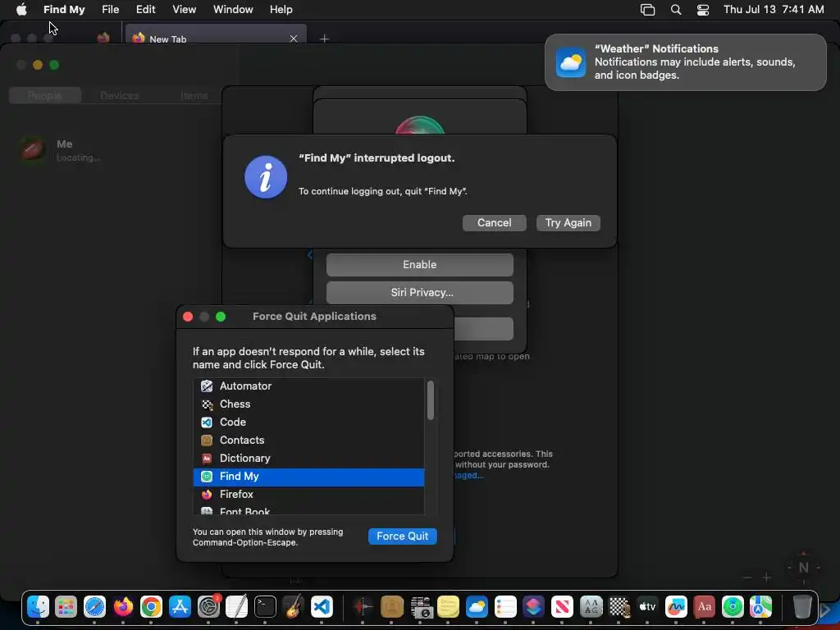Switch to Devices tab in Find My
The height and width of the screenshot is (630, 840).
coord(120,95)
